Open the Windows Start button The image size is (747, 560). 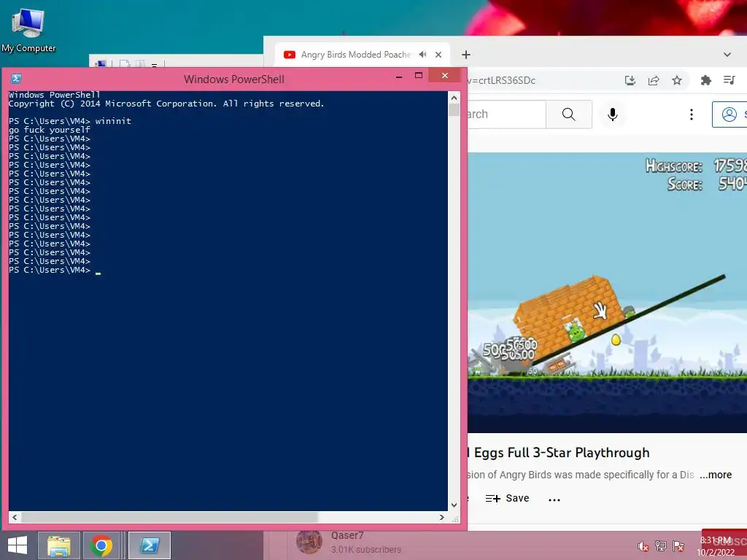tap(18, 545)
